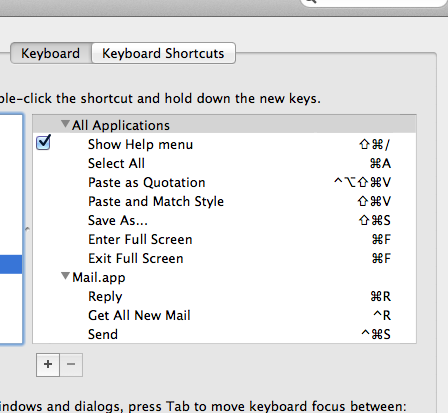The height and width of the screenshot is (413, 448).
Task: Click the highlighted row in left category list
Action: pos(11,264)
